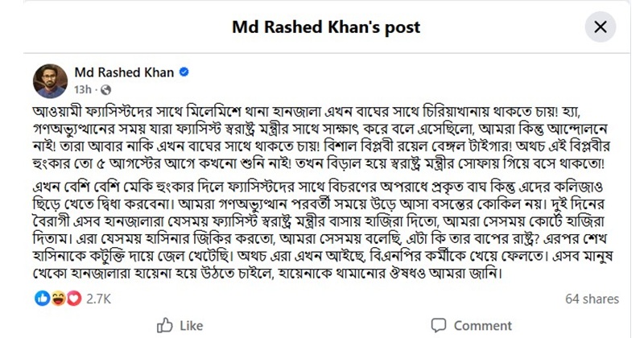Click the Comment text label
This screenshot has width=644, height=338.
pyautogui.click(x=482, y=326)
